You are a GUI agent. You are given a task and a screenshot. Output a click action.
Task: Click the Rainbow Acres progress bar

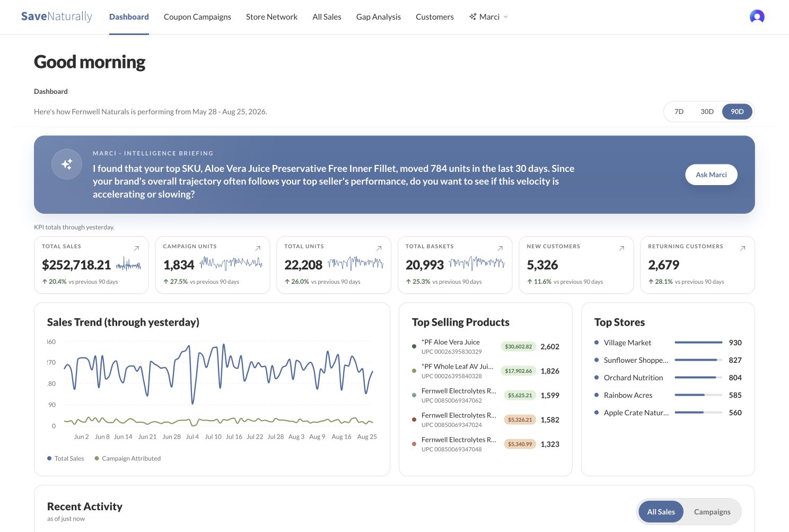click(698, 395)
